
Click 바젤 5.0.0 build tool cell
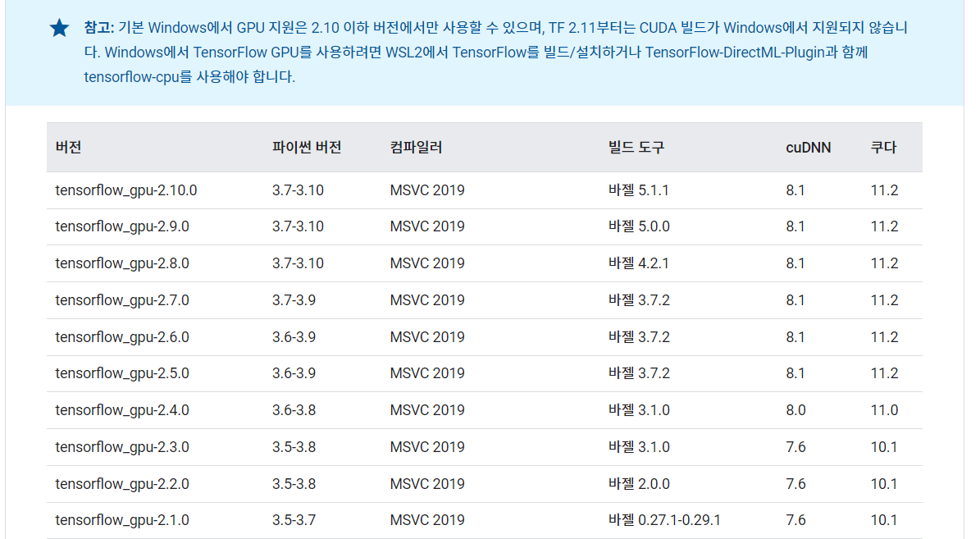point(639,226)
